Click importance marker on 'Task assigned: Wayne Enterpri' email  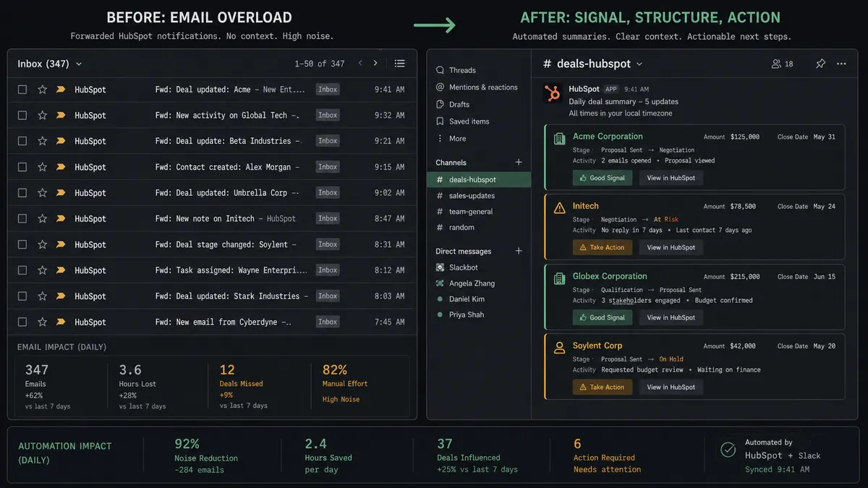click(61, 270)
